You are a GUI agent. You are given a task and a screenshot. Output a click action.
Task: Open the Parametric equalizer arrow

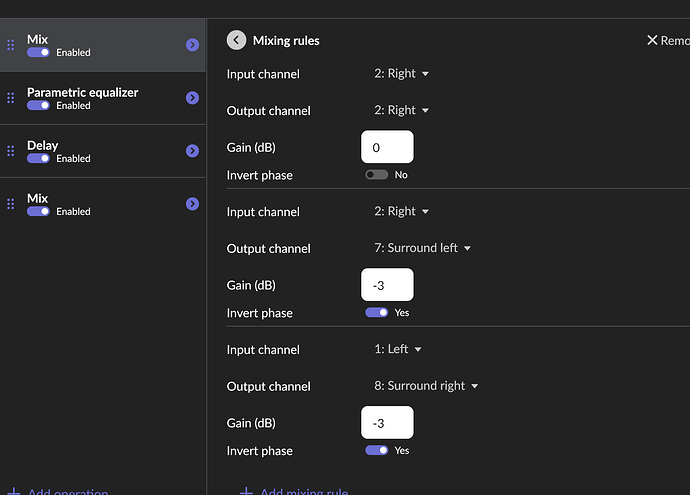pyautogui.click(x=192, y=98)
